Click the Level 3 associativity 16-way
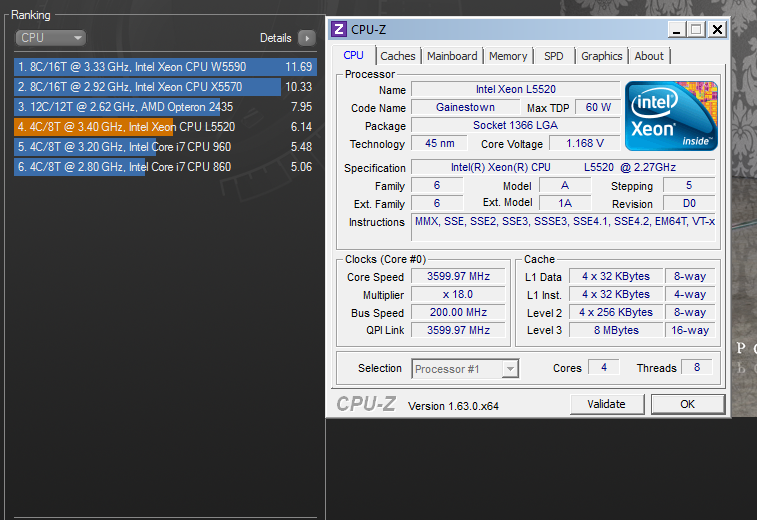Viewport: 757px width, 520px height. coord(690,330)
